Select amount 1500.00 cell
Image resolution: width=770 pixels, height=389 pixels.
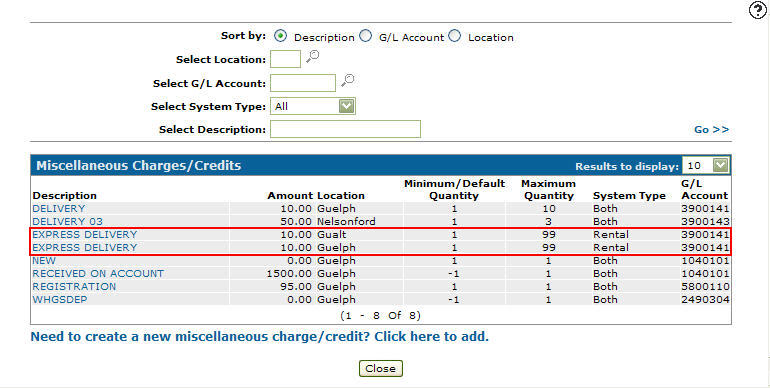pos(289,273)
